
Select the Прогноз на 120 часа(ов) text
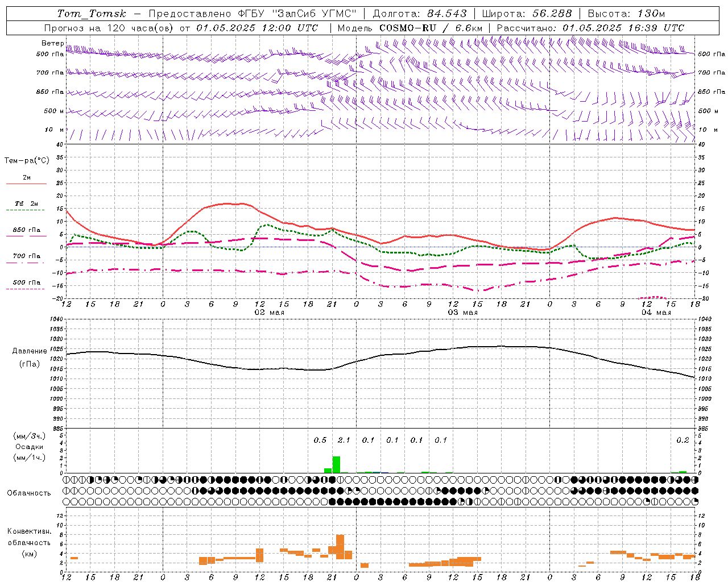pos(109,28)
